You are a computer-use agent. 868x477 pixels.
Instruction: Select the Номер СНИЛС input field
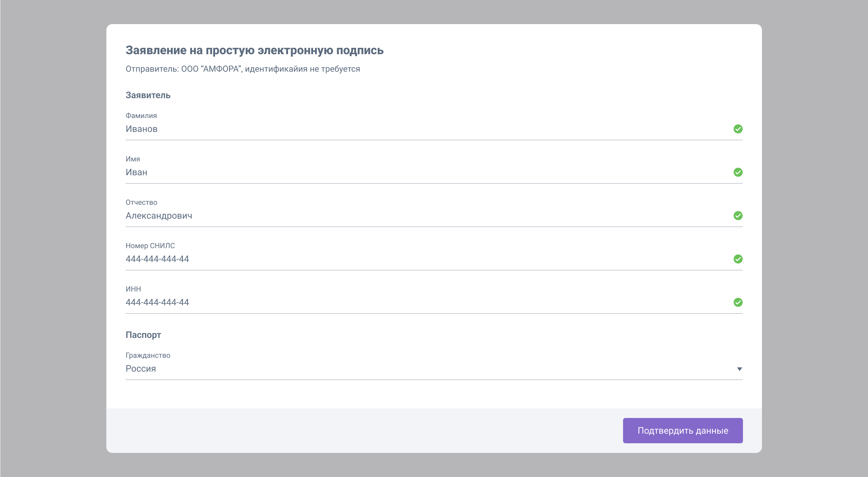point(404,259)
